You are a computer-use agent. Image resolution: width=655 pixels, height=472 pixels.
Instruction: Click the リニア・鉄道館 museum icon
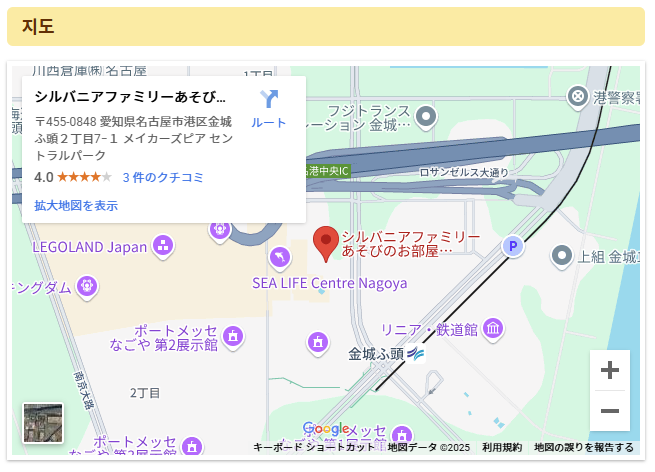point(493,329)
